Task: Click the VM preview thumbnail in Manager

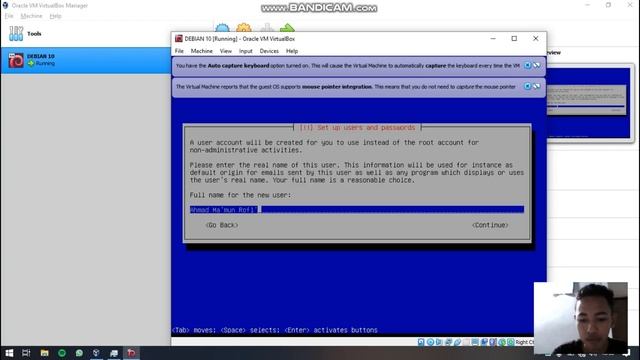Action: [x=589, y=103]
